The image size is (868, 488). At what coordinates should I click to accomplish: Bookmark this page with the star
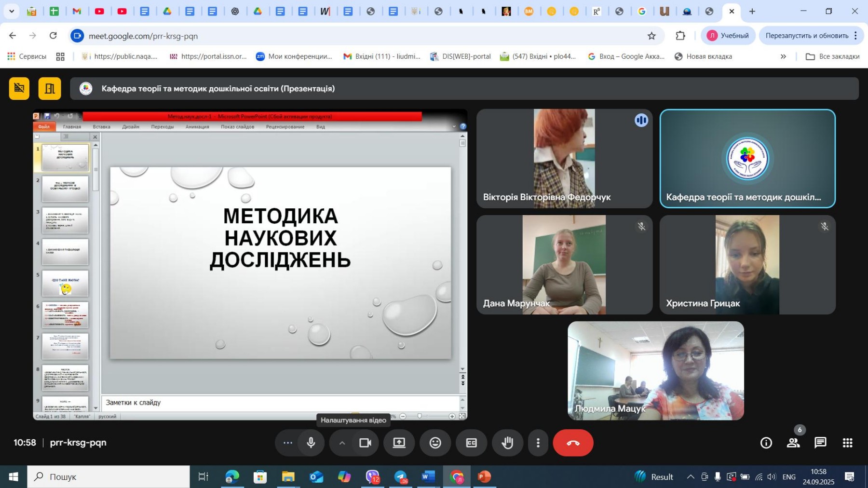(x=651, y=36)
